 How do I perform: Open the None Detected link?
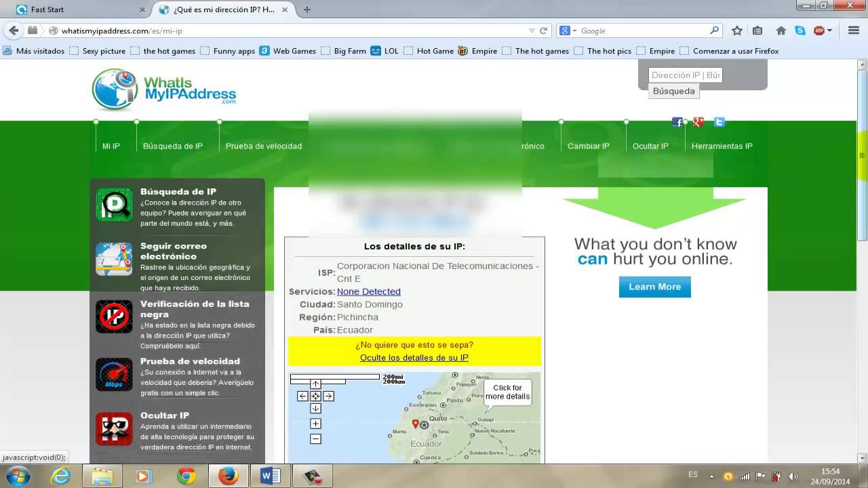pos(369,291)
